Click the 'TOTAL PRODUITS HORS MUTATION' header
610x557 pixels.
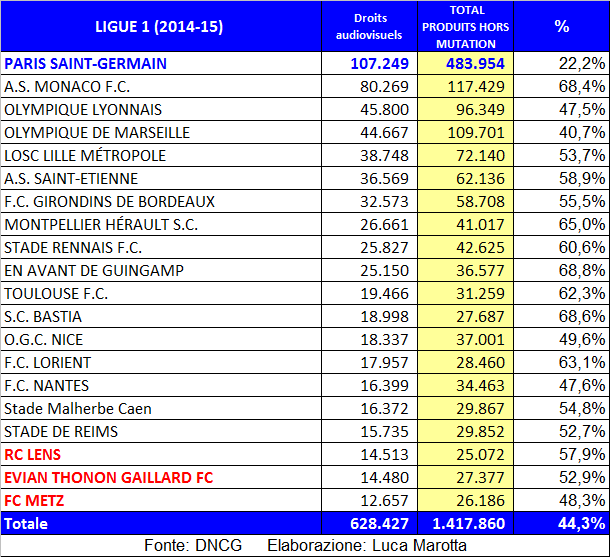click(x=466, y=27)
